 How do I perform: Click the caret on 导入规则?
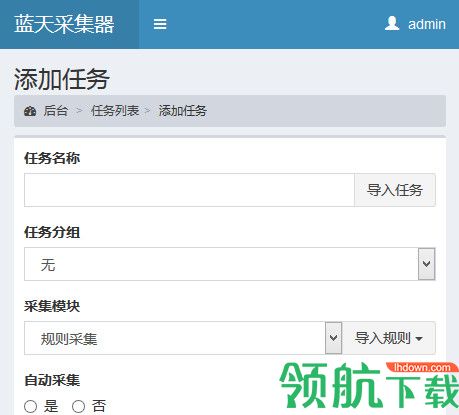(419, 339)
